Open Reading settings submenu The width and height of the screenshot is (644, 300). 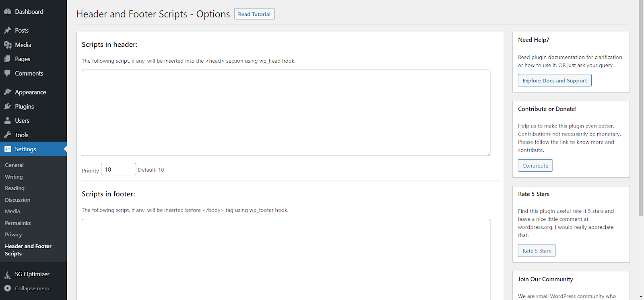[x=14, y=188]
